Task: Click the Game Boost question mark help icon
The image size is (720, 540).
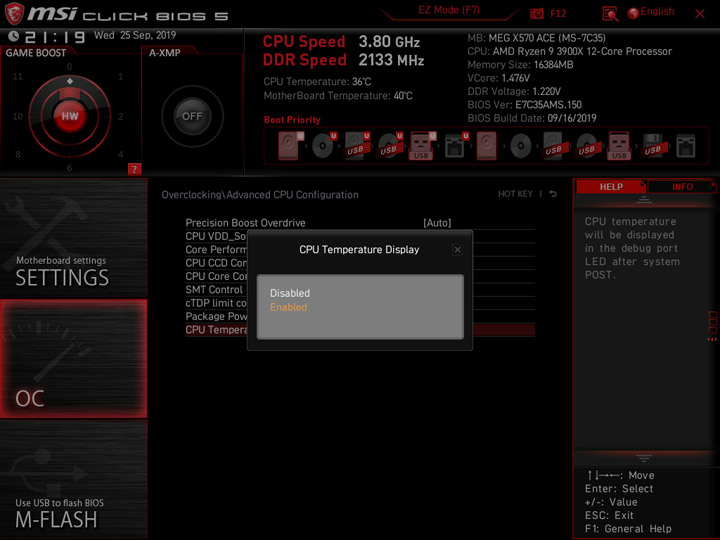Action: coord(134,169)
